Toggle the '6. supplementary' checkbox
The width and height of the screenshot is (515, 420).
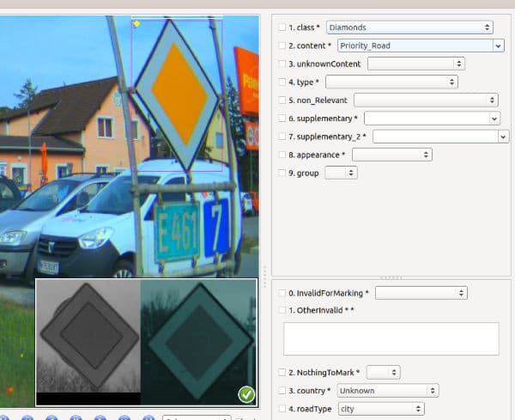pos(282,119)
